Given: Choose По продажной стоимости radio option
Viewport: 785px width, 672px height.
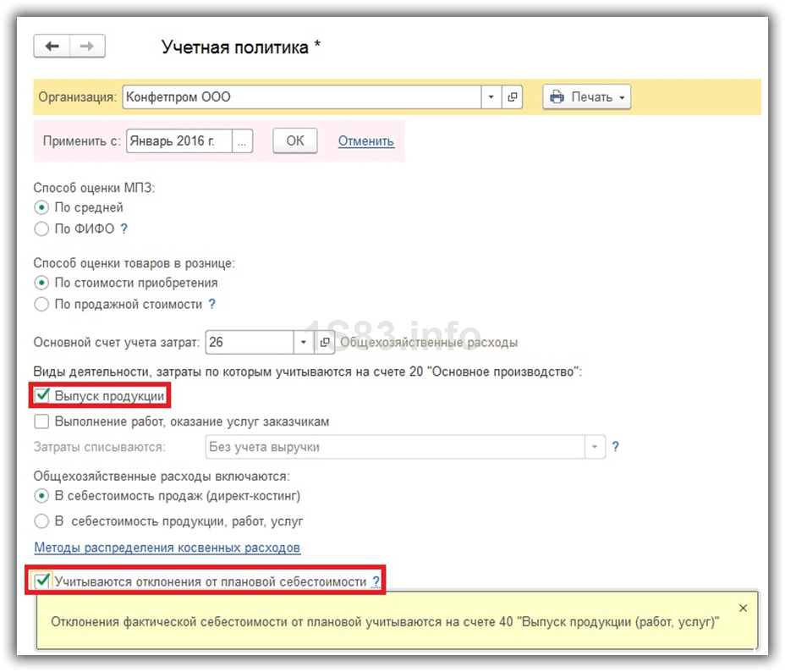Looking at the screenshot, I should 41,304.
